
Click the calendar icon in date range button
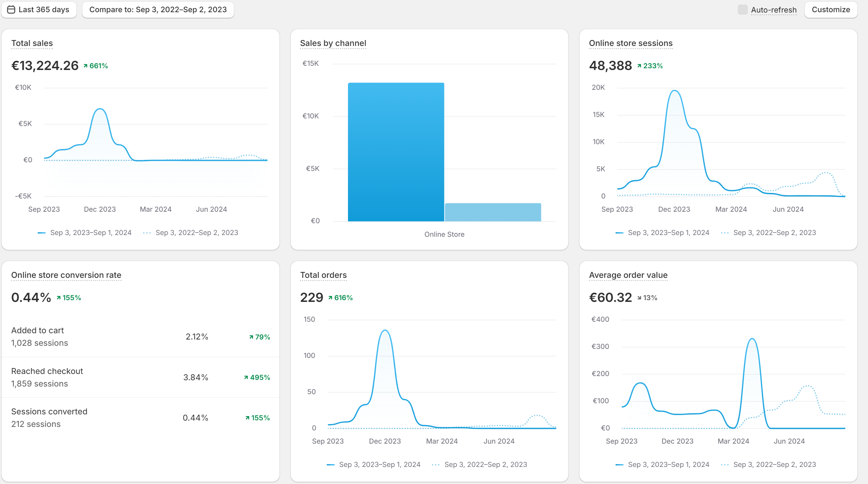[11, 10]
